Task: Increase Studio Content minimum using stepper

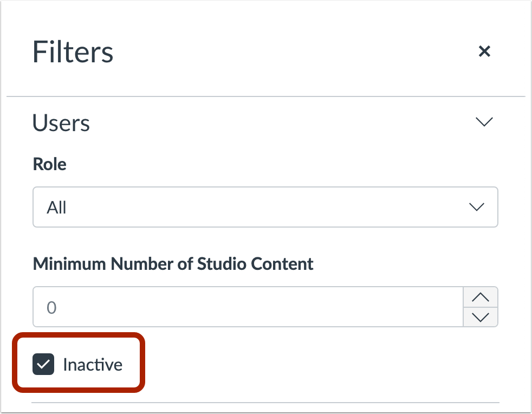Action: click(481, 296)
